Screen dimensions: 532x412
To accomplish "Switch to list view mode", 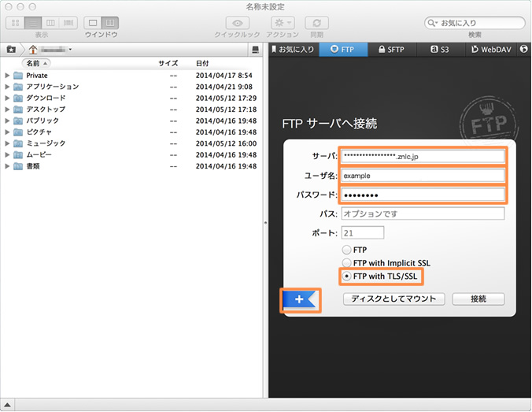I will pos(33,23).
